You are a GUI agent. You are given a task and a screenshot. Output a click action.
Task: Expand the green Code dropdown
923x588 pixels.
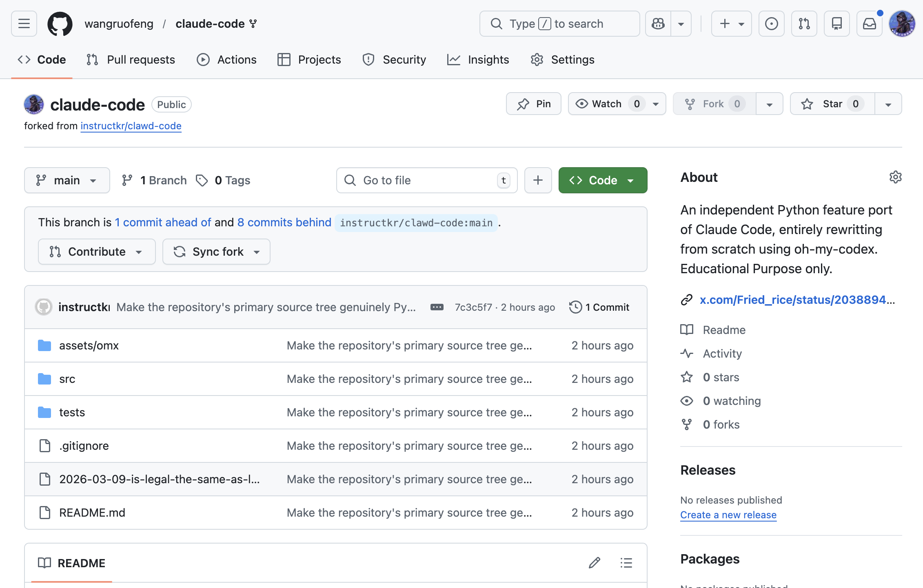[x=603, y=180]
